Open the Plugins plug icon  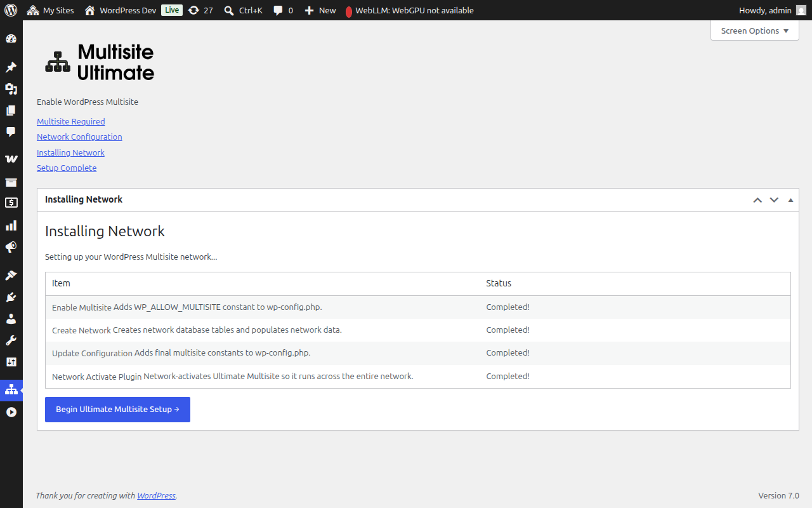11,297
